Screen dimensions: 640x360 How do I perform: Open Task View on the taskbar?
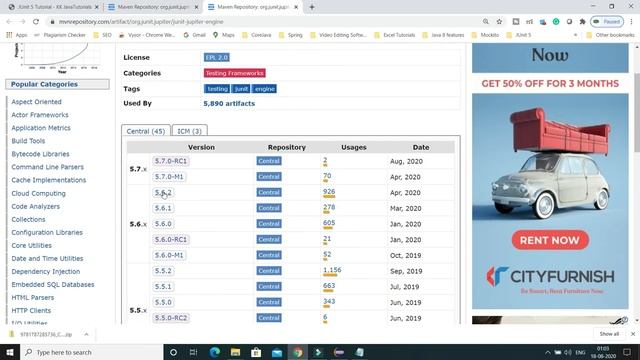193,352
